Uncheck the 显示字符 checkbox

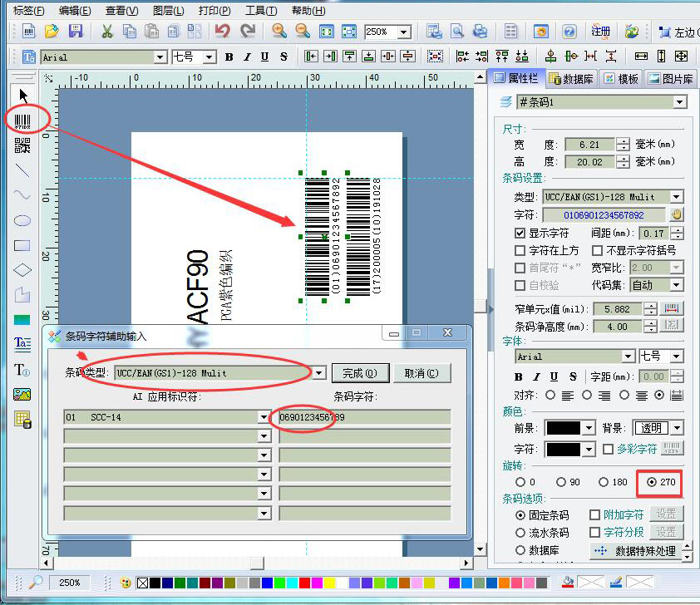[x=520, y=234]
